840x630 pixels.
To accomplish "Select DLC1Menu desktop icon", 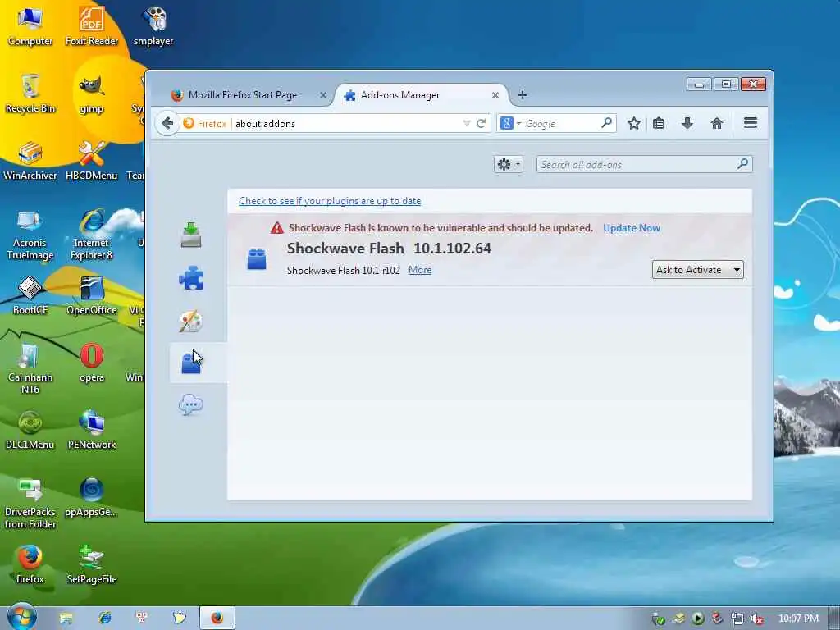I will 30,430.
